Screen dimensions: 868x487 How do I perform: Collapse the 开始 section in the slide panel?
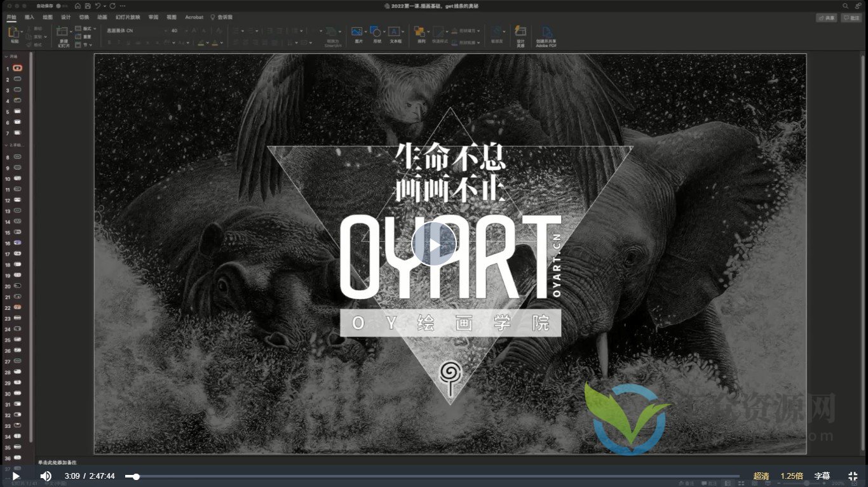[6, 57]
